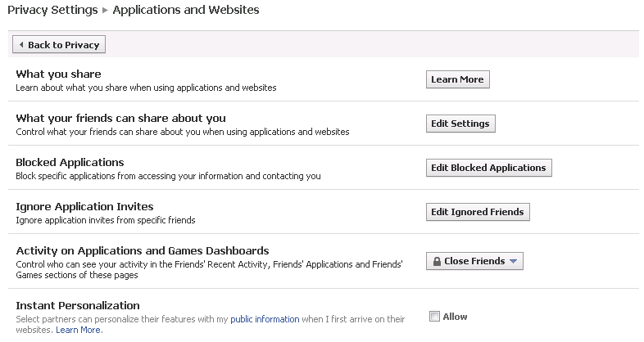The width and height of the screenshot is (644, 342).
Task: Click the Ignore Application Invites heading
Action: pyautogui.click(x=84, y=206)
